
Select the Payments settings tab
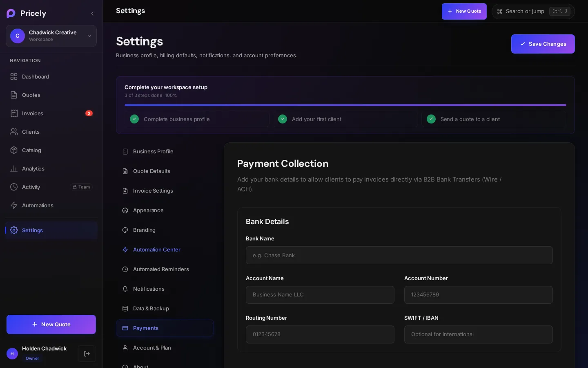pos(165,328)
